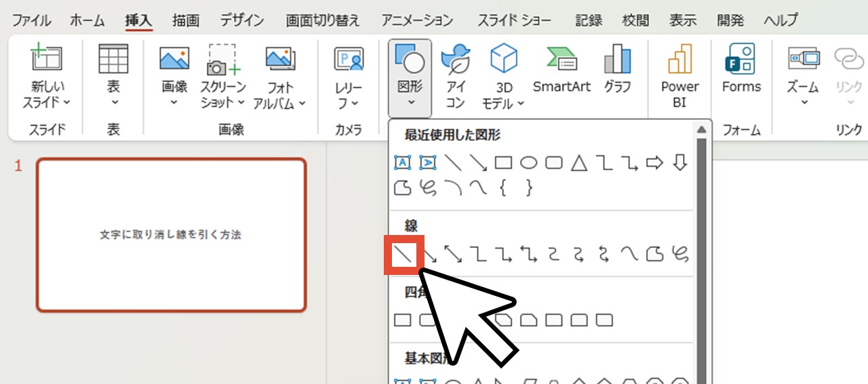Click the Forms button
This screenshot has width=868, height=384.
[x=741, y=69]
